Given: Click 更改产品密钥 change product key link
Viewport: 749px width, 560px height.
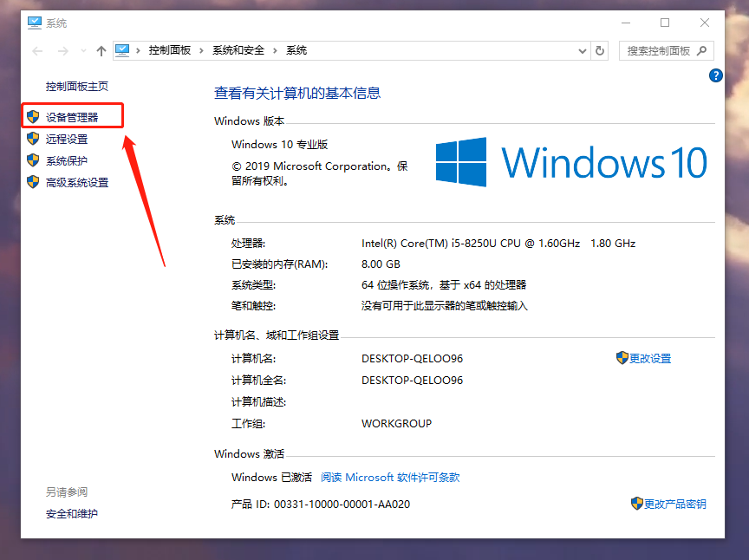Looking at the screenshot, I should pos(674,505).
